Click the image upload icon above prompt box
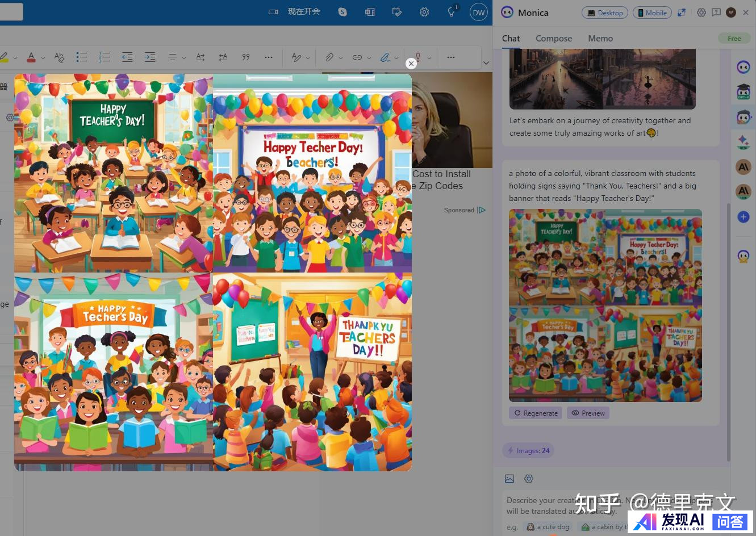This screenshot has height=536, width=756. click(509, 479)
